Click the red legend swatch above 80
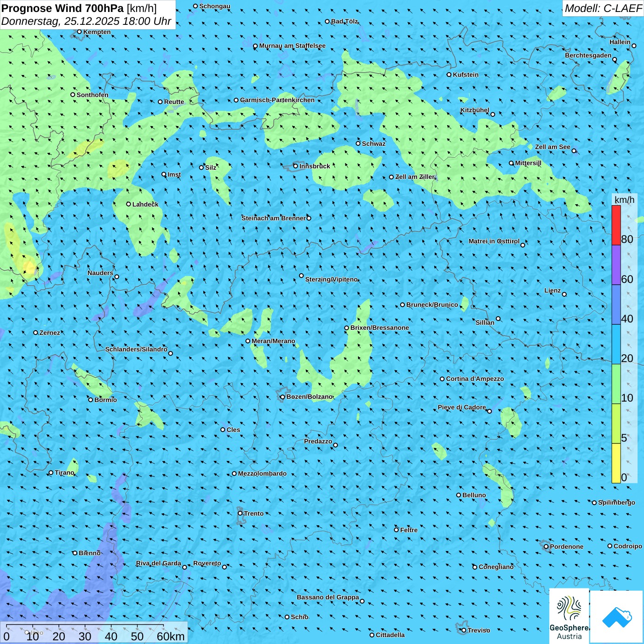Image resolution: width=644 pixels, height=644 pixels. tap(616, 225)
